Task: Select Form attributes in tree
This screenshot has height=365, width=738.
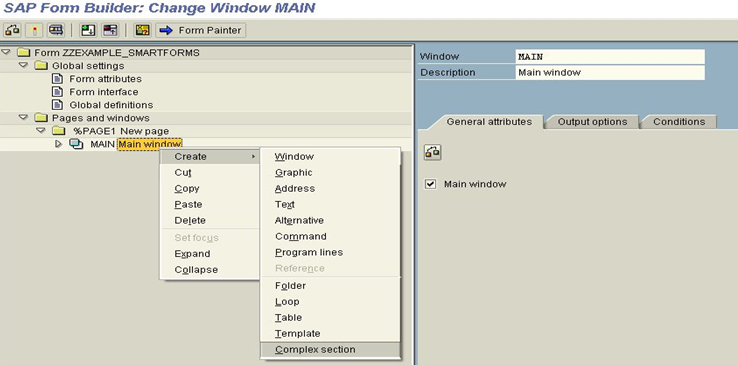Action: coord(105,79)
